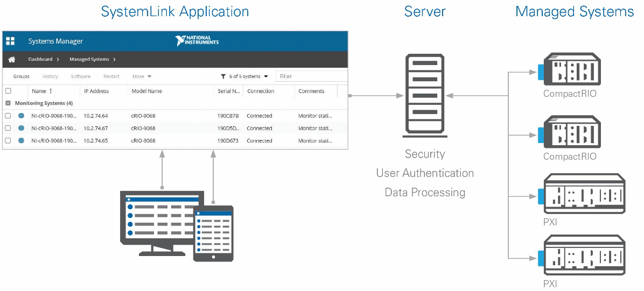Sort by the Connection column
The width and height of the screenshot is (644, 291).
(x=261, y=91)
